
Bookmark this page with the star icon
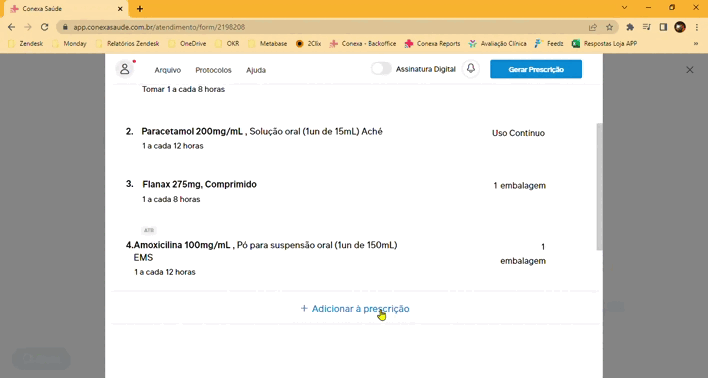coord(610,27)
